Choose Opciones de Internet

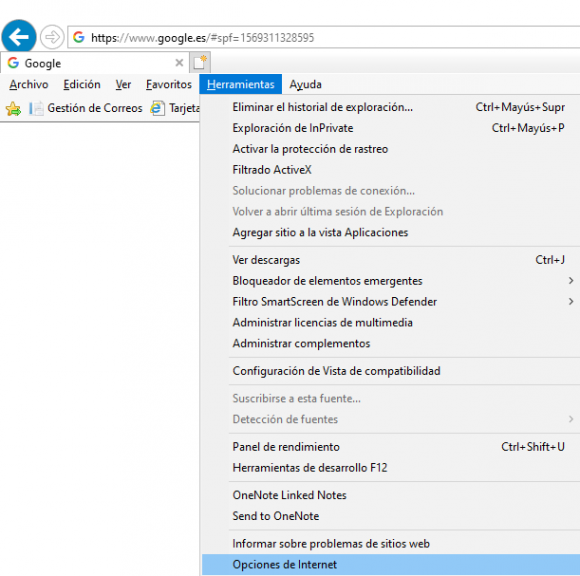[x=391, y=565]
